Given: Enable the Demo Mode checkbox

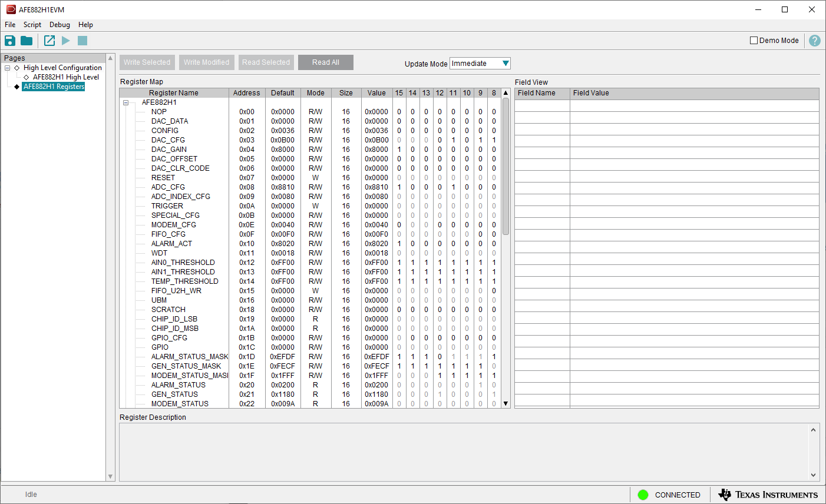Looking at the screenshot, I should (754, 41).
